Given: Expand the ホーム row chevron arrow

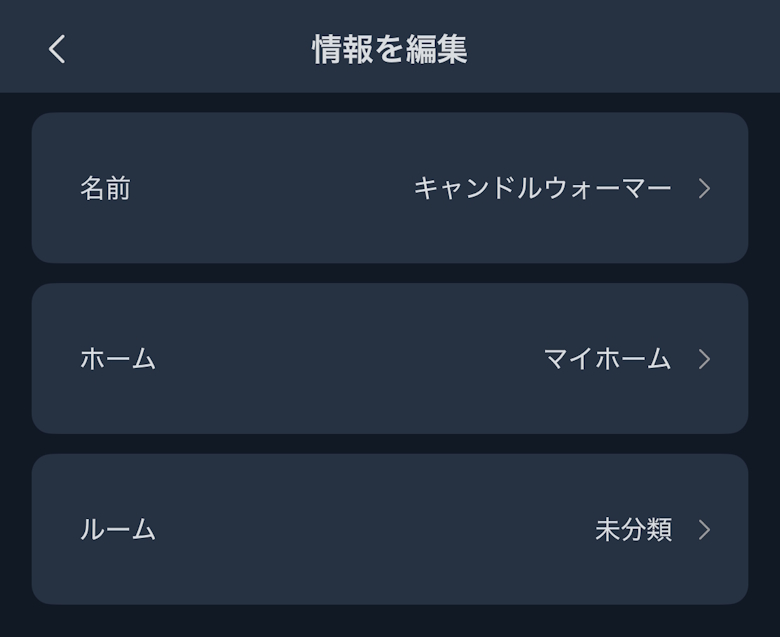Looking at the screenshot, I should coord(704,359).
